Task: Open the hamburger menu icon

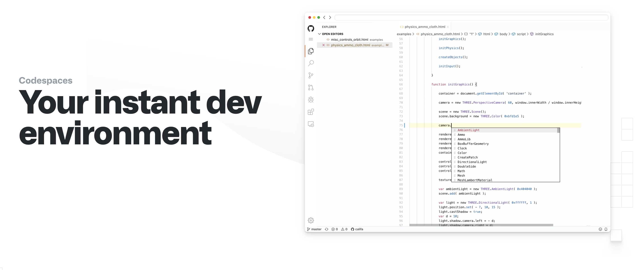Action: 311,39
